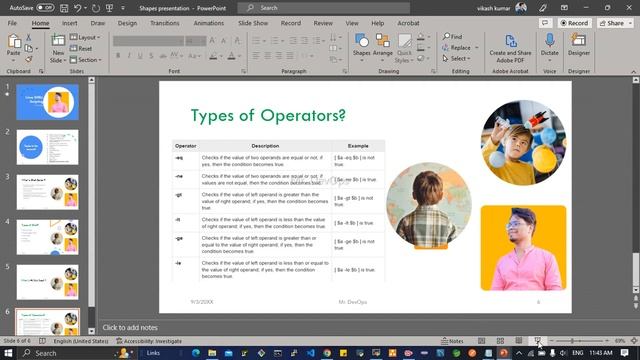Screen dimensions: 640x360
Task: Click the Share button
Action: 615,23
